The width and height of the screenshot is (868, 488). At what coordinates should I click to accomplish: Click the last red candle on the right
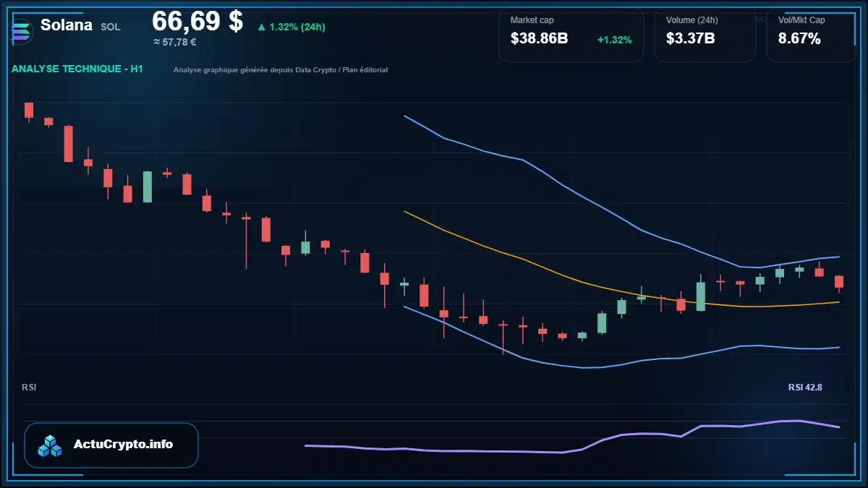(839, 282)
